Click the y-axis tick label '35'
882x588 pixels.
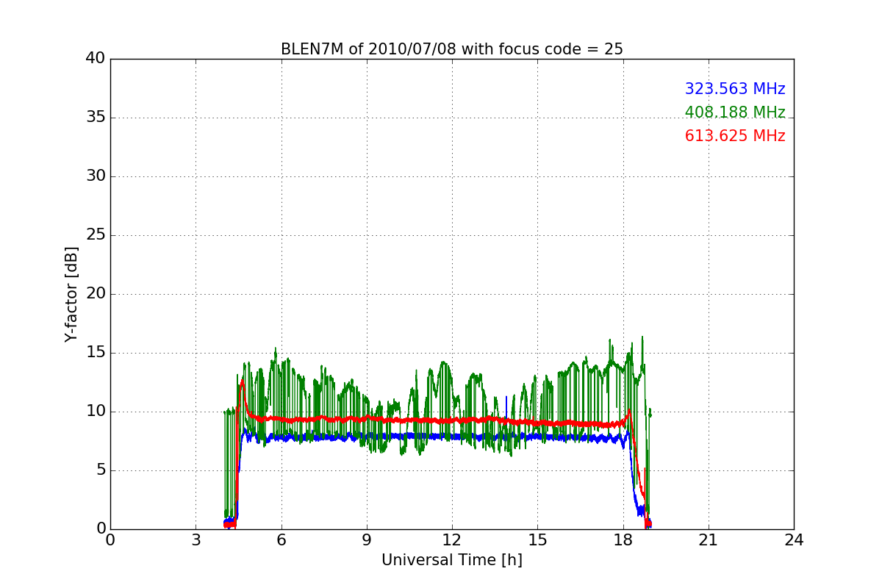coord(96,118)
